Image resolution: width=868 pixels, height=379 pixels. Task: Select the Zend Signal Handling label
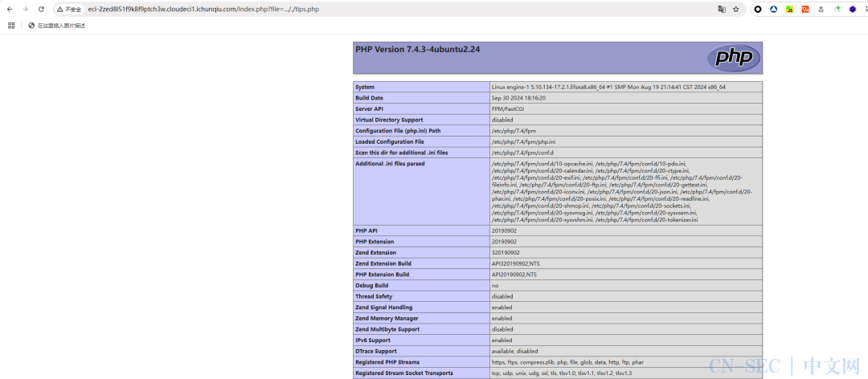click(384, 308)
